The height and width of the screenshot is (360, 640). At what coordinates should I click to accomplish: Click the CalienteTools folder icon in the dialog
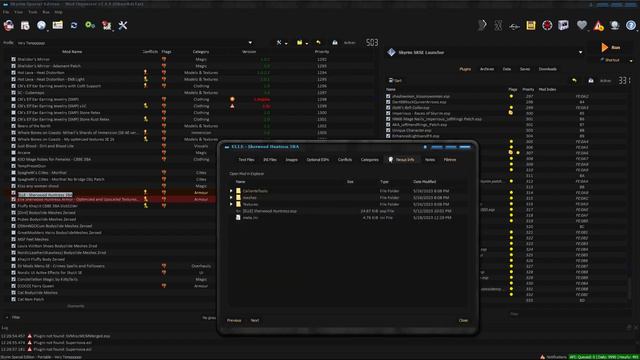point(238,191)
